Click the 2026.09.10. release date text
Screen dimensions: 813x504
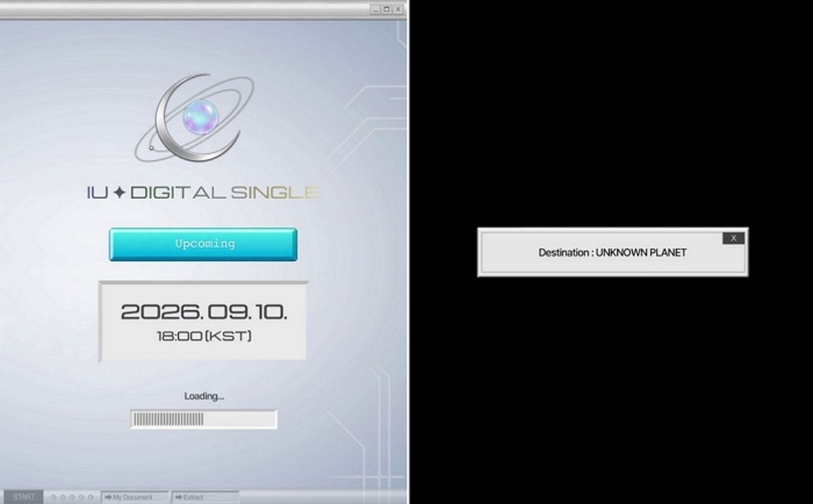click(x=203, y=312)
